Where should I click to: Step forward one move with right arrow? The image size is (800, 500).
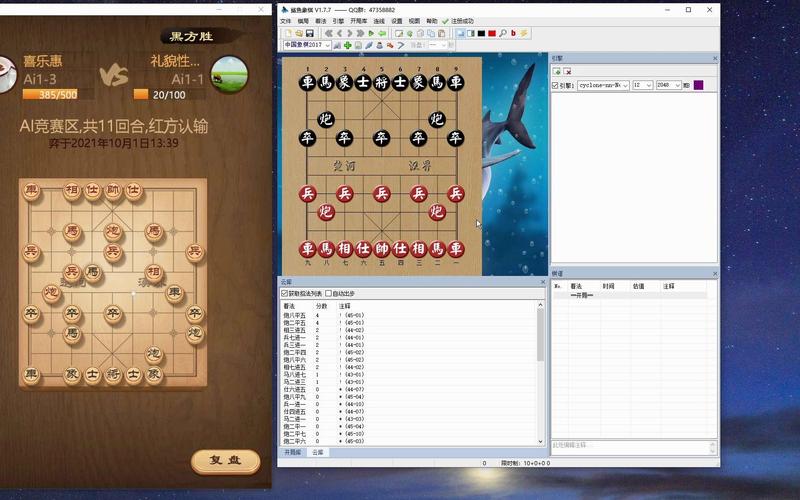point(349,33)
